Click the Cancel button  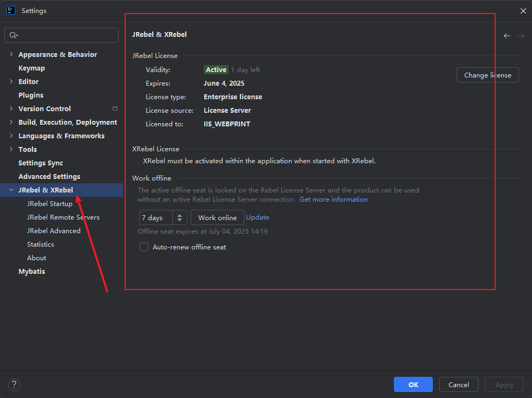click(459, 384)
